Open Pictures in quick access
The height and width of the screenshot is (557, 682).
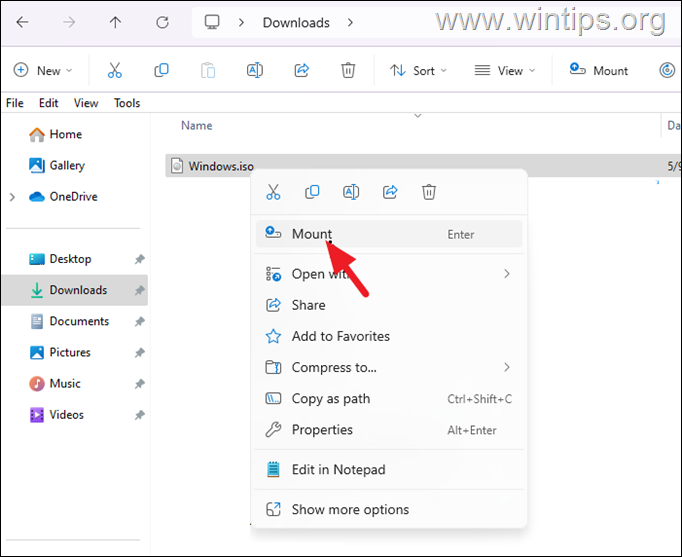pyautogui.click(x=60, y=352)
